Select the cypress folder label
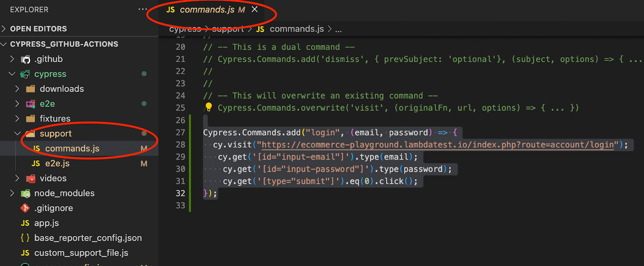644x266 pixels. point(50,74)
